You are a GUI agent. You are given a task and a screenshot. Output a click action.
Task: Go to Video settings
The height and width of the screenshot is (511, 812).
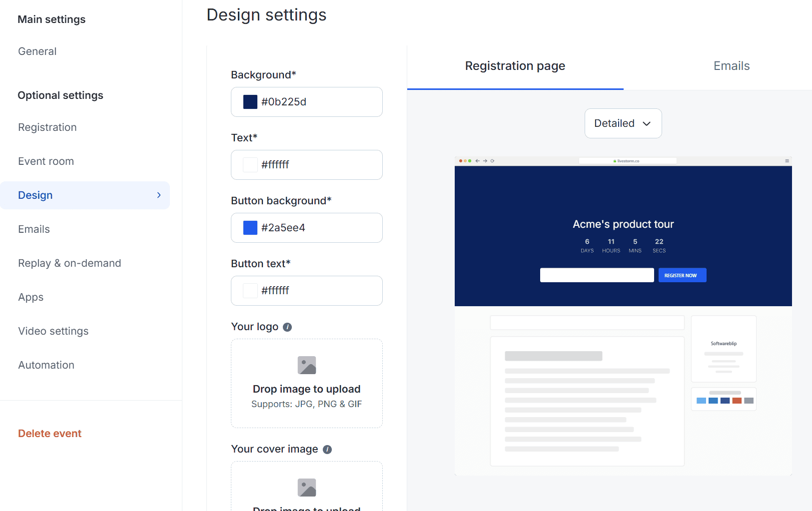pyautogui.click(x=53, y=331)
